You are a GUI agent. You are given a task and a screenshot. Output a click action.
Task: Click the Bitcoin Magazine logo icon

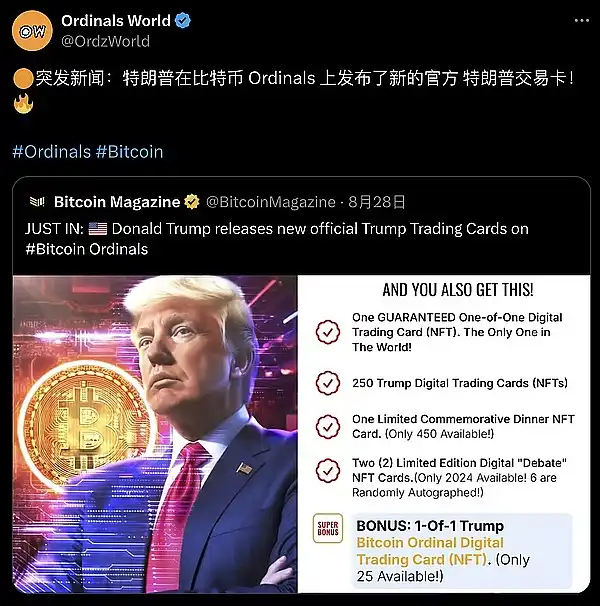(x=37, y=202)
